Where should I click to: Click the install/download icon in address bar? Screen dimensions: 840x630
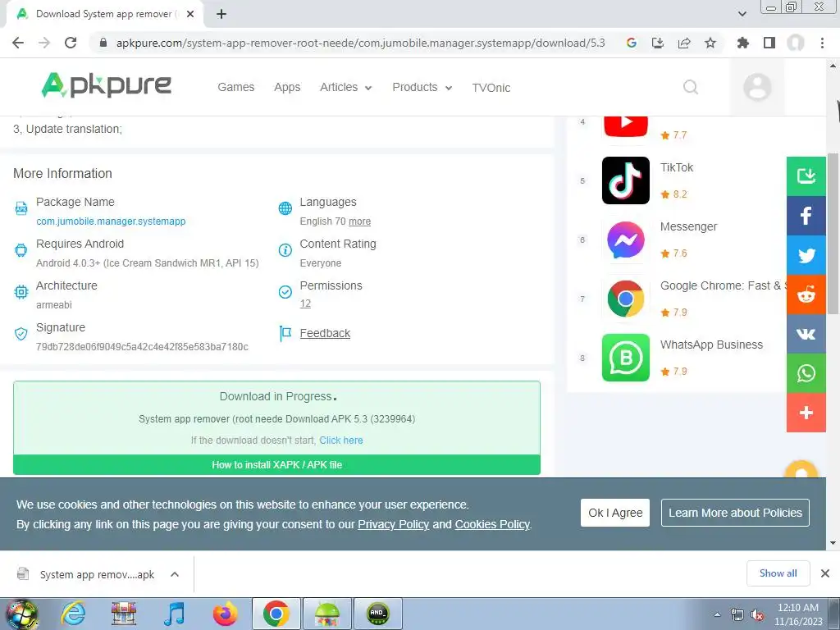(658, 43)
